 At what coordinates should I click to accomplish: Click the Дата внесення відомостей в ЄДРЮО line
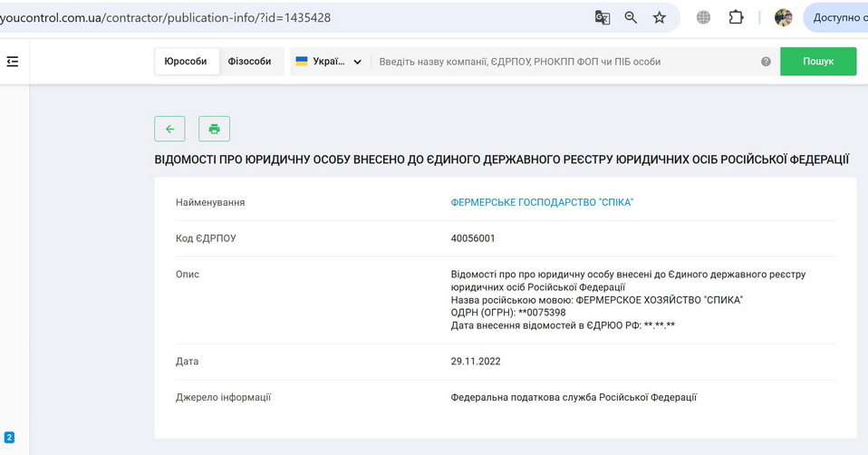[x=563, y=325]
